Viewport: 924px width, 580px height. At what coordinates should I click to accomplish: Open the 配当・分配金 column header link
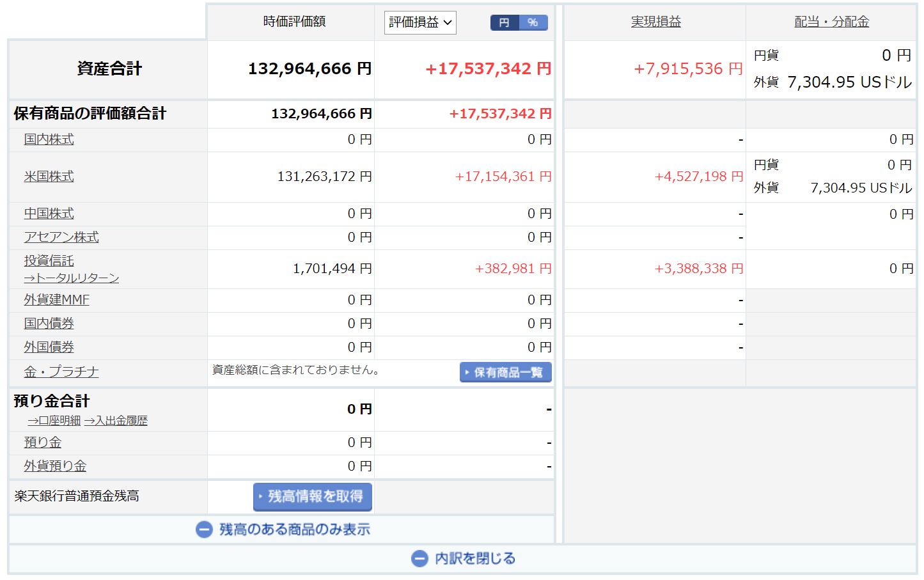(831, 22)
